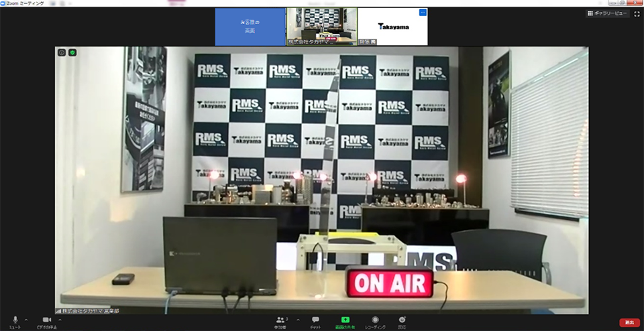The height and width of the screenshot is (331, 644).
Task: Click green encryption shield icon
Action: [72, 52]
